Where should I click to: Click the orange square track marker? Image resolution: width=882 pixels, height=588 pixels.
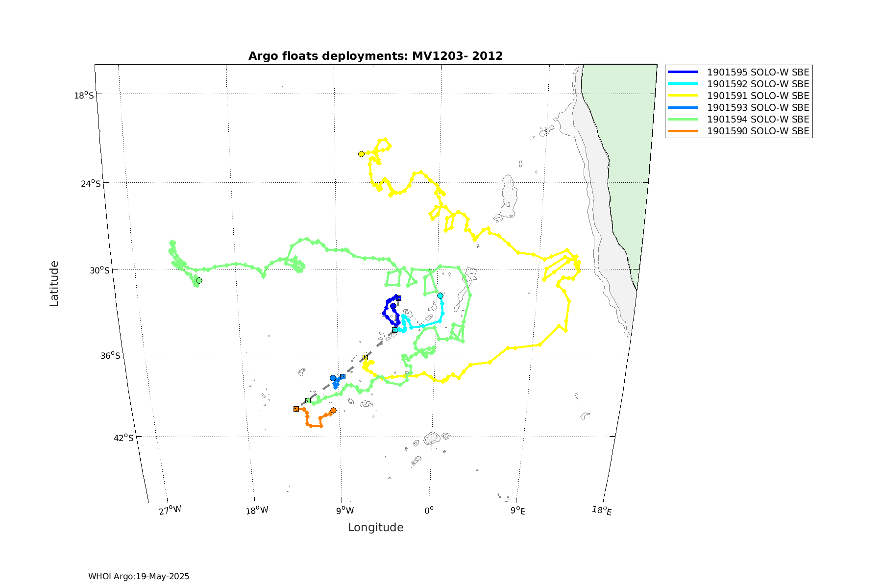296,409
